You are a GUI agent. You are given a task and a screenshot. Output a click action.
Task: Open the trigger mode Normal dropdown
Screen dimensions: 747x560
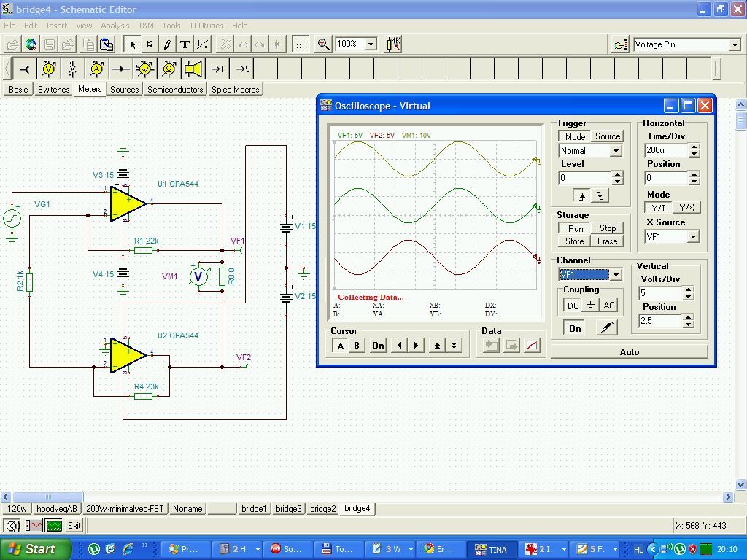click(616, 151)
